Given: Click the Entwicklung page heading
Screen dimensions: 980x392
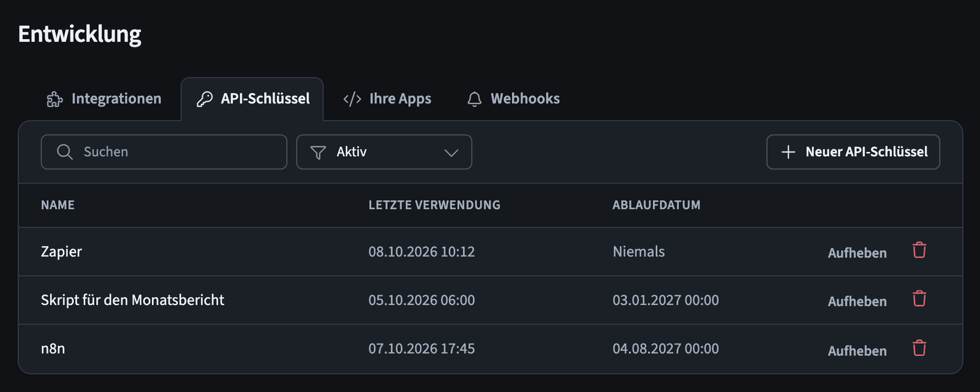Looking at the screenshot, I should coord(80,35).
